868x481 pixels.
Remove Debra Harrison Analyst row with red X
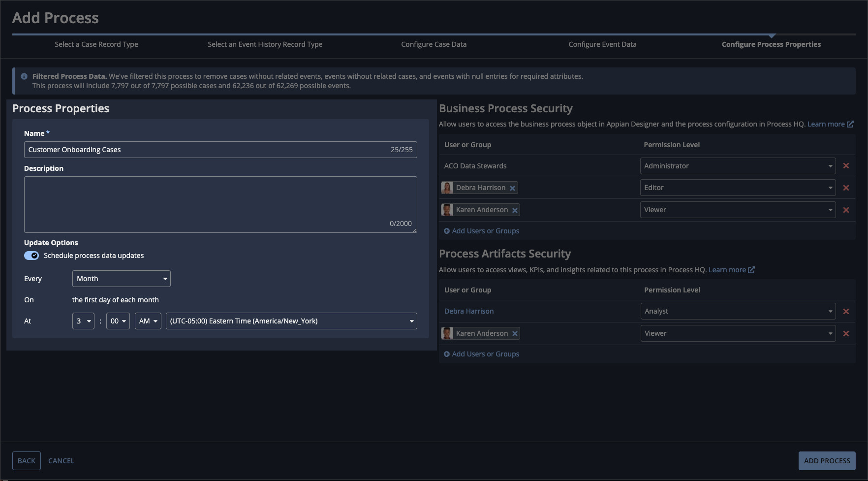point(846,311)
